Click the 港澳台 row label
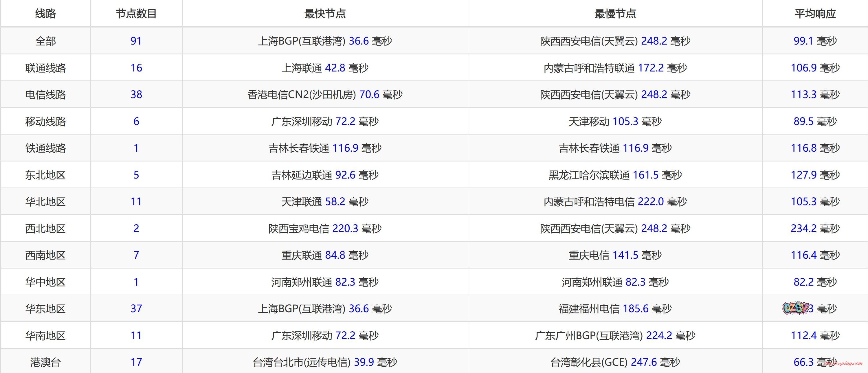 pyautogui.click(x=45, y=362)
